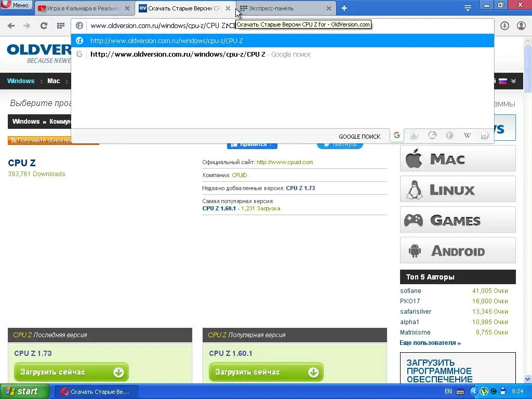This screenshot has height=399, width=532.
Task: Click the Games platform banner
Action: (458, 220)
